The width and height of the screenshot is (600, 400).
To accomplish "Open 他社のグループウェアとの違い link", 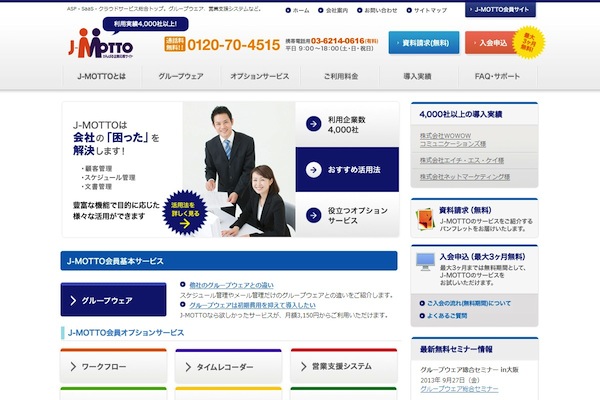I will (232, 285).
